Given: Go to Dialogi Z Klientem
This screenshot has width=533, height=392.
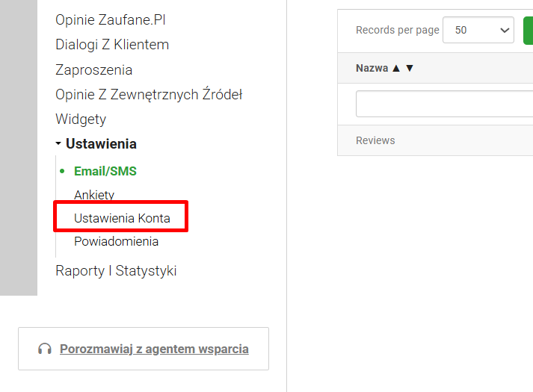Looking at the screenshot, I should click(x=112, y=45).
